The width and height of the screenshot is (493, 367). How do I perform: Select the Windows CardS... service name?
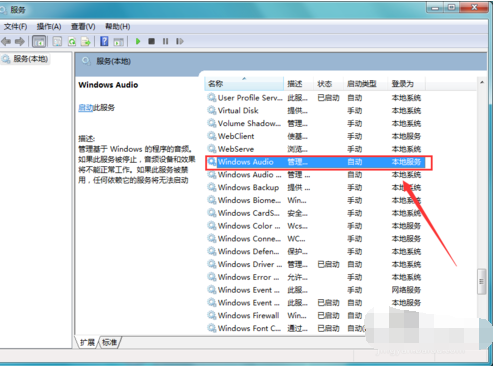(249, 213)
